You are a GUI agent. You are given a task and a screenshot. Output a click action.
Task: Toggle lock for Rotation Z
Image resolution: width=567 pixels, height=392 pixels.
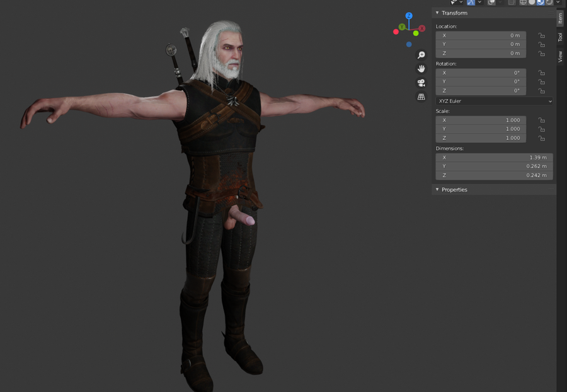click(x=541, y=91)
